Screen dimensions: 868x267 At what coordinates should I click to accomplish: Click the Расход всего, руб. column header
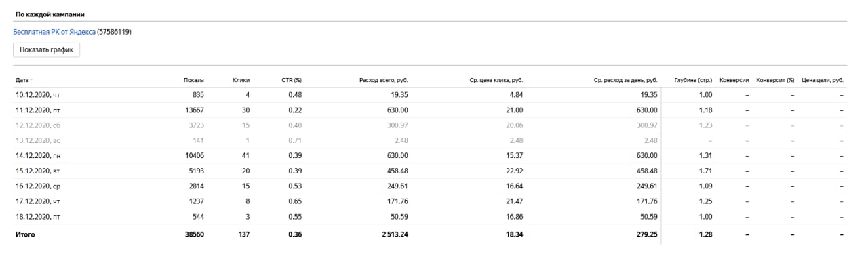coord(384,80)
